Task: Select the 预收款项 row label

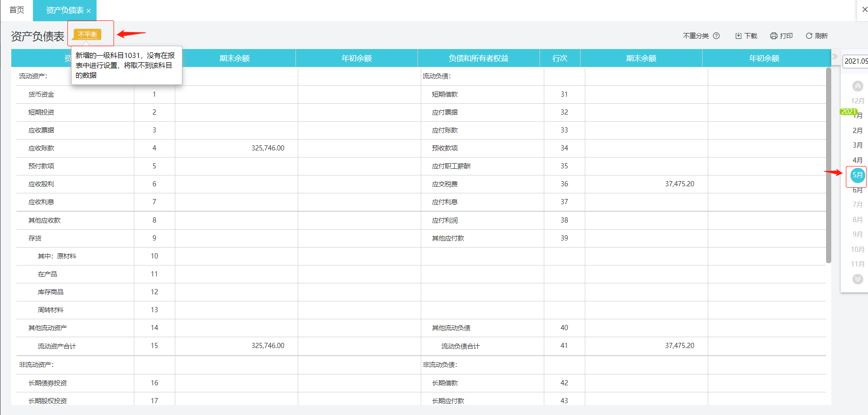Action: (x=445, y=148)
